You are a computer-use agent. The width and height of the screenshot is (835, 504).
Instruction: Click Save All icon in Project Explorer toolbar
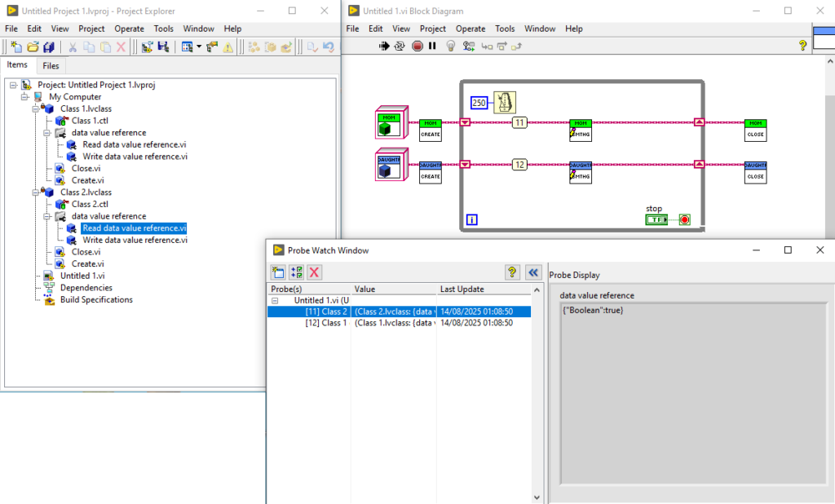[x=49, y=46]
